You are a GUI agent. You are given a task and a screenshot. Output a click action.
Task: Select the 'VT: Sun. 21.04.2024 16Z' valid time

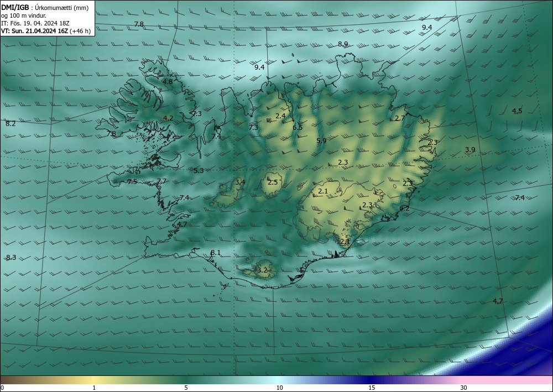(x=35, y=31)
